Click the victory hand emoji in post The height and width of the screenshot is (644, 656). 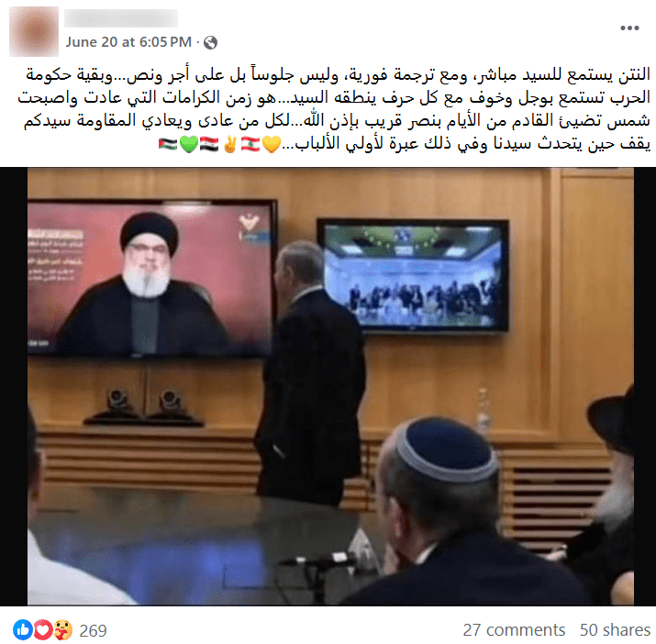pyautogui.click(x=229, y=144)
